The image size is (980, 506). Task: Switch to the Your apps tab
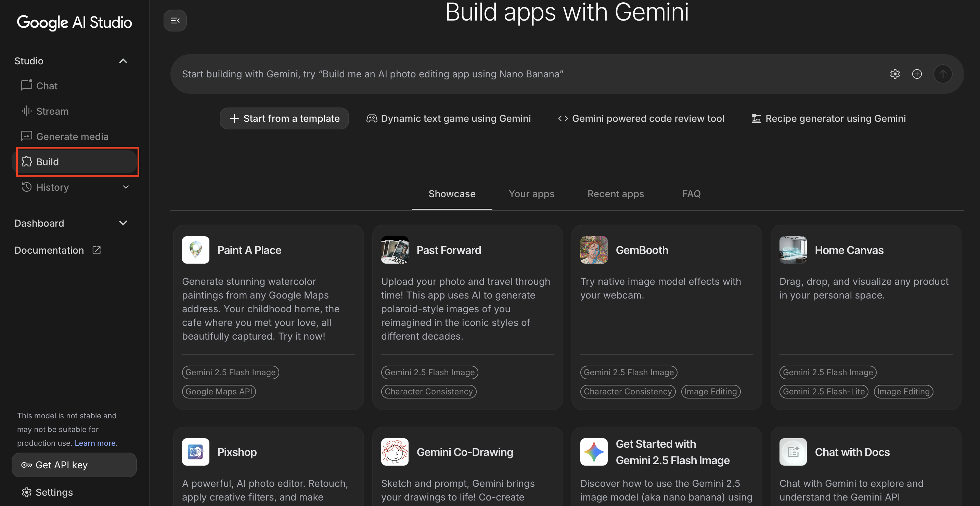click(531, 194)
